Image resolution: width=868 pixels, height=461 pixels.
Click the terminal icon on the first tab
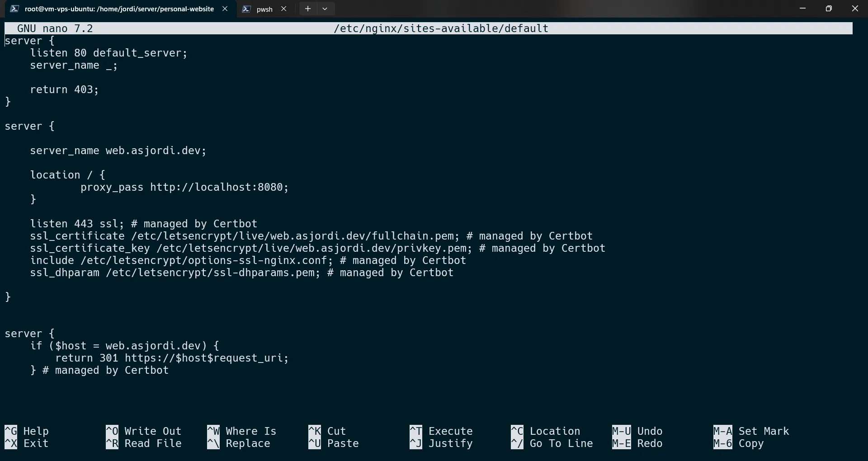click(14, 9)
